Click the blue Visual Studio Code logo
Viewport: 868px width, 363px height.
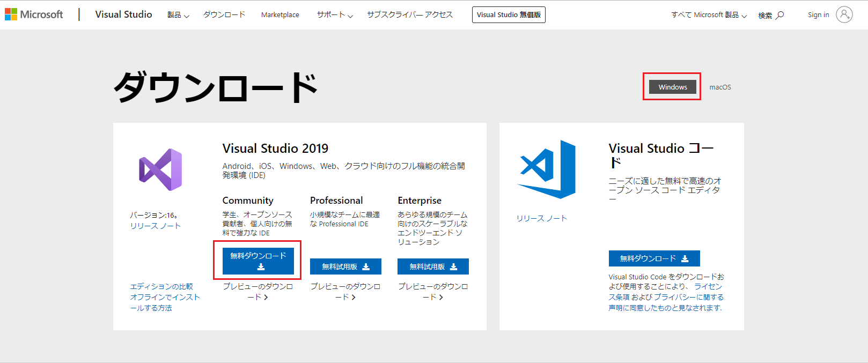pyautogui.click(x=546, y=169)
